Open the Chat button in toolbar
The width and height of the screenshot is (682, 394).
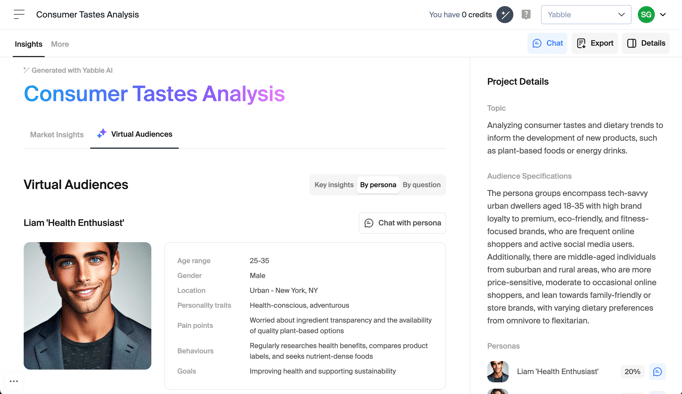pos(547,43)
